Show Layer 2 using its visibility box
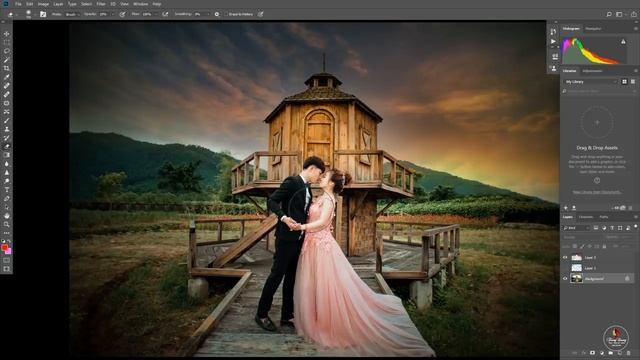 pyautogui.click(x=565, y=268)
